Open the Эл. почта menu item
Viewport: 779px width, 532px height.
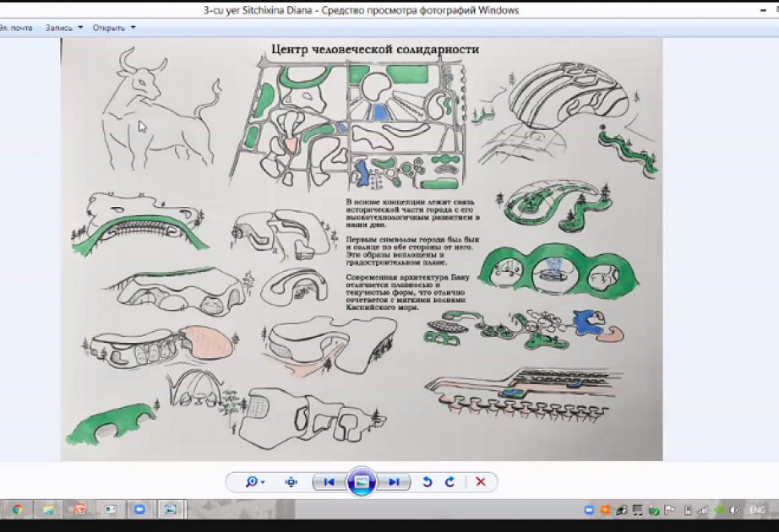pos(16,28)
